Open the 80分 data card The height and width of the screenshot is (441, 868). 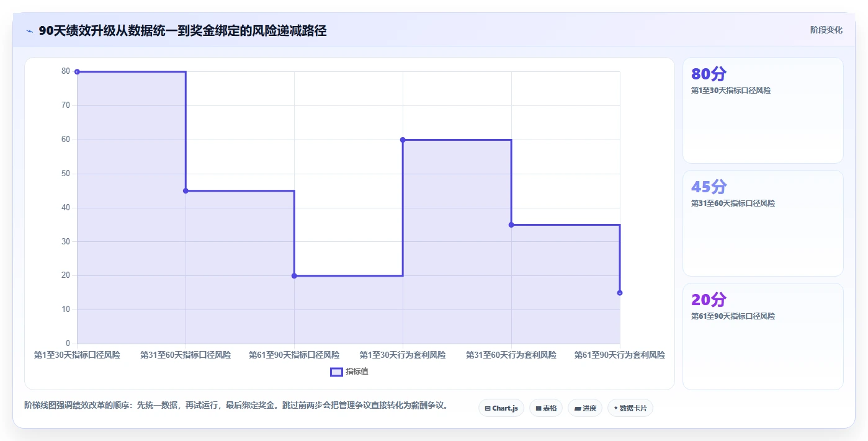(x=763, y=110)
